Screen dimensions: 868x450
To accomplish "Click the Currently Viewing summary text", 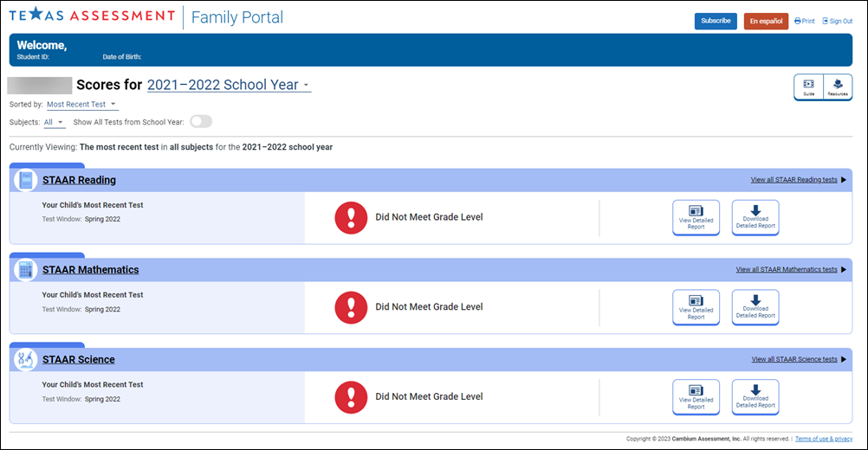I will (171, 147).
